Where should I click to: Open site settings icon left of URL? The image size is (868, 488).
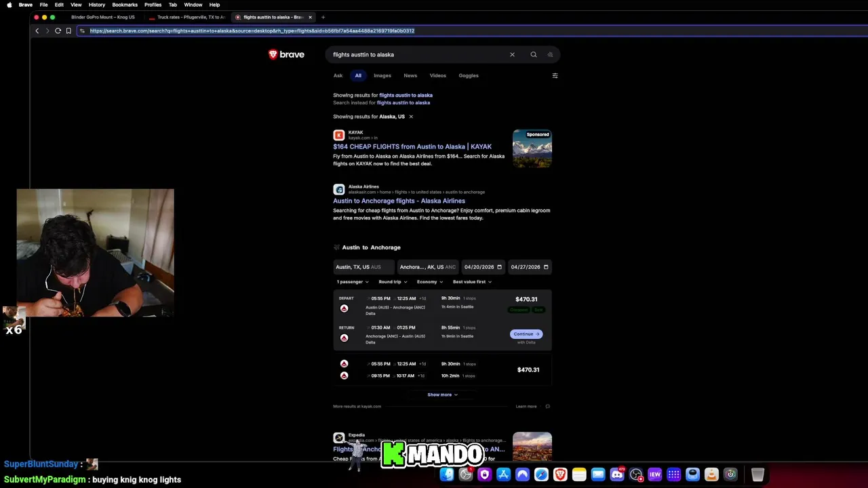tap(82, 30)
